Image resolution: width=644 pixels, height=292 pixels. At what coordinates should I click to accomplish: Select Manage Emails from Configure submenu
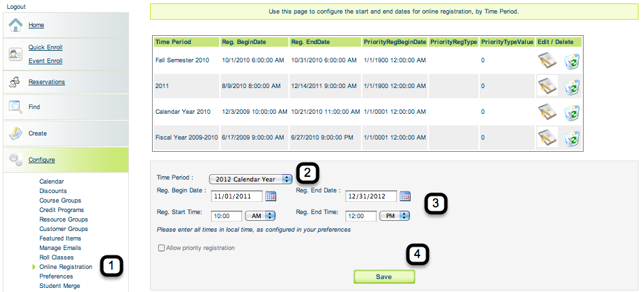click(x=60, y=248)
